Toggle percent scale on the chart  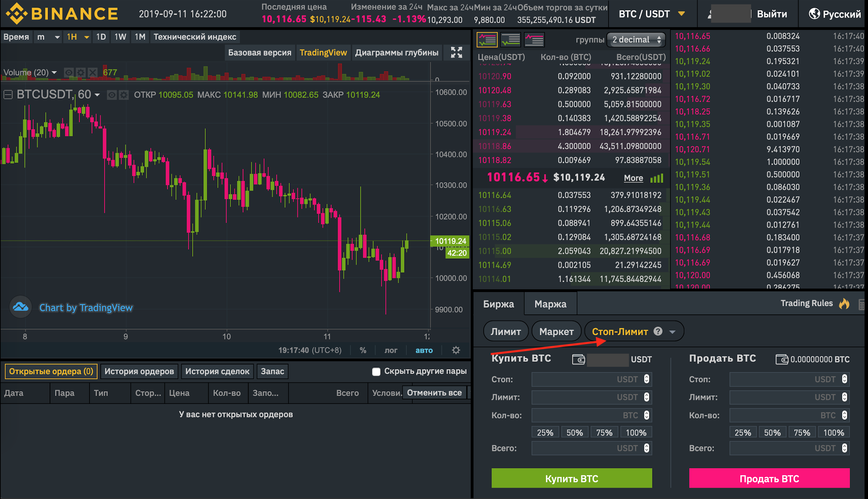(x=363, y=350)
